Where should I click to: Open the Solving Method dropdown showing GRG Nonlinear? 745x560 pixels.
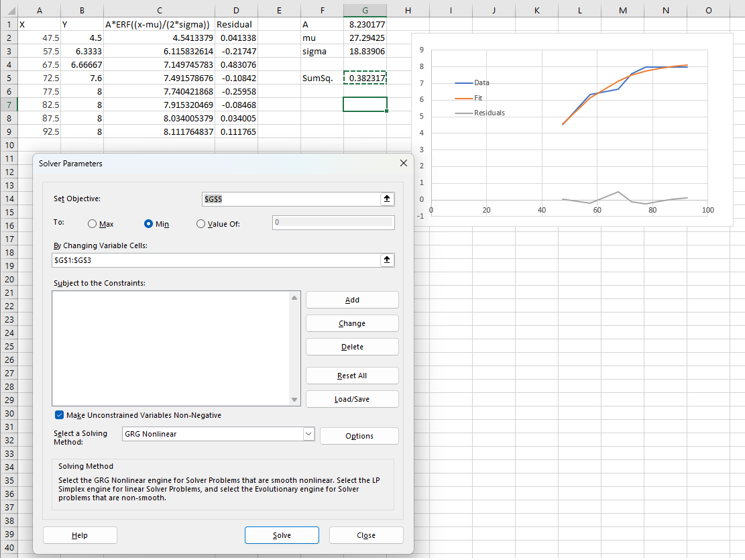click(x=308, y=434)
